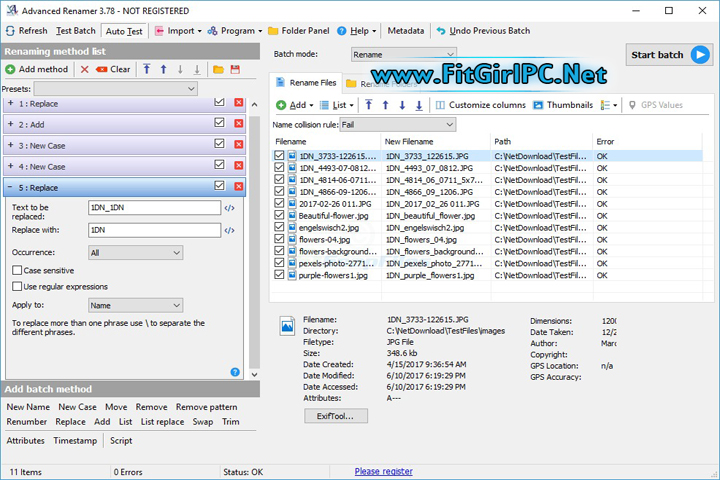Expand the Occurrence dropdown
The width and height of the screenshot is (720, 480).
(134, 253)
